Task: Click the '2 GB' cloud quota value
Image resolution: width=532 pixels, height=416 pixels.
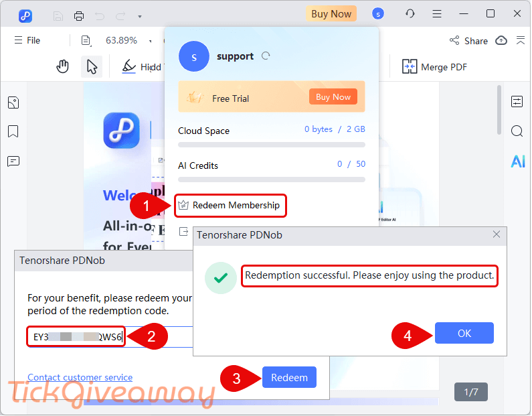Action: tap(355, 129)
